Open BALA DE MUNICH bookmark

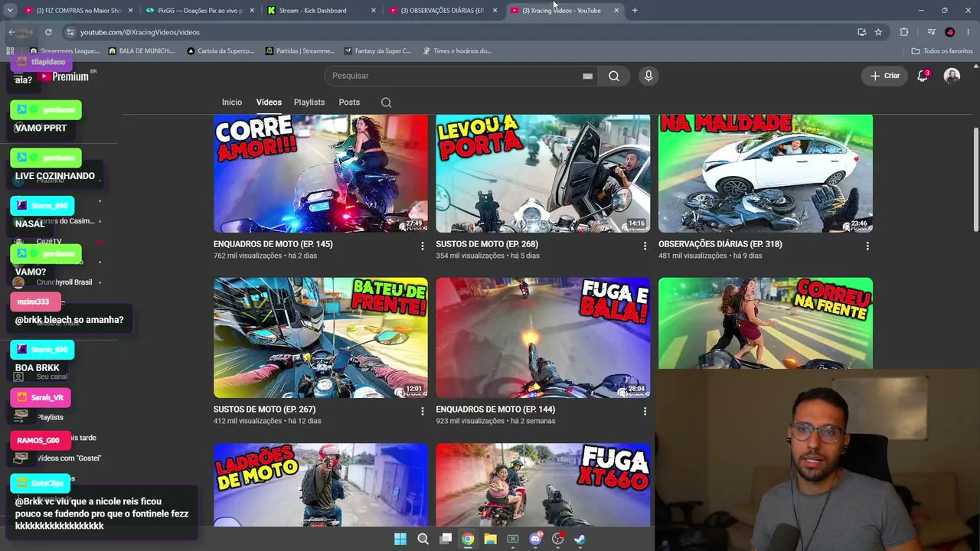[x=142, y=51]
